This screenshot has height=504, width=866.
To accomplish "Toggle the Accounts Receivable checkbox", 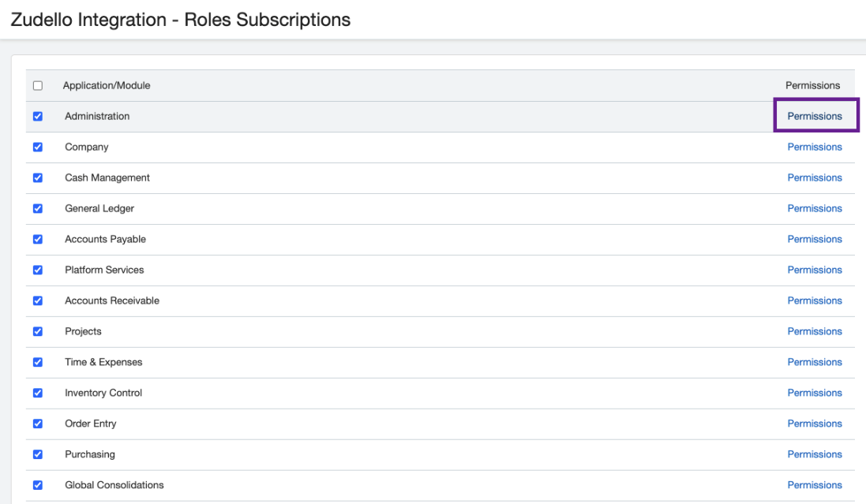I will coord(38,301).
